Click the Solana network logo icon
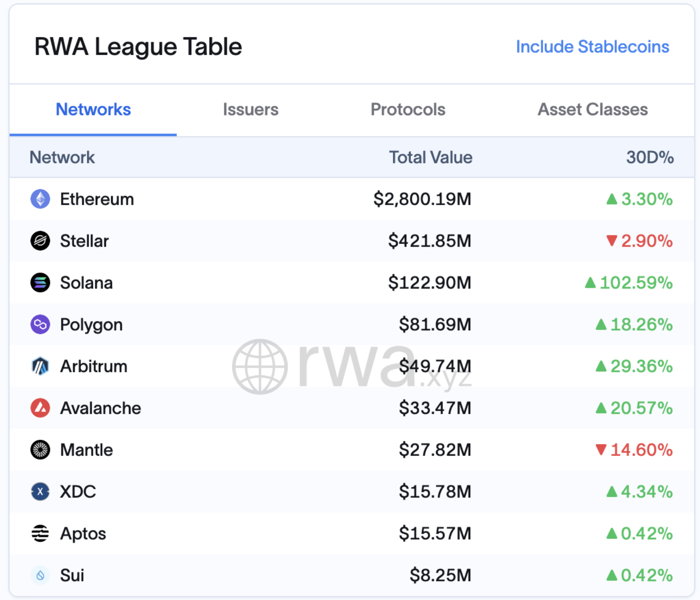This screenshot has width=700, height=600. coord(40,283)
